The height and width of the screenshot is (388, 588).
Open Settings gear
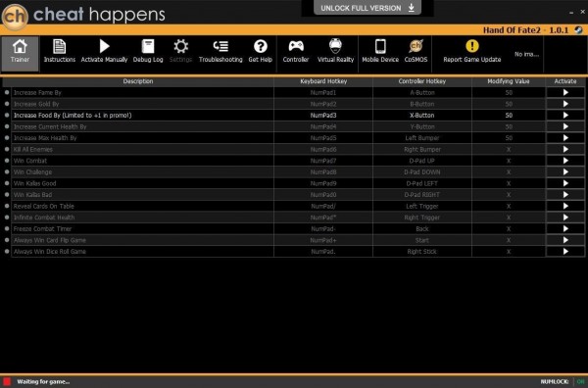[x=180, y=51]
